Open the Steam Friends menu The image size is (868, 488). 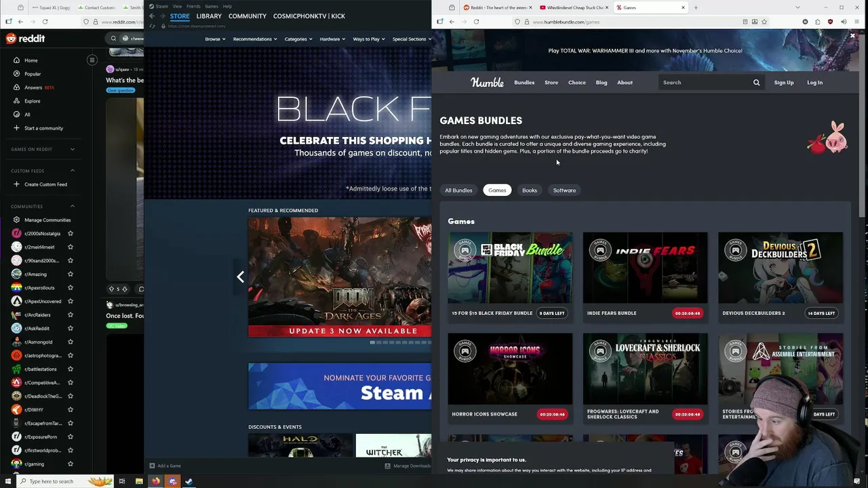[193, 6]
